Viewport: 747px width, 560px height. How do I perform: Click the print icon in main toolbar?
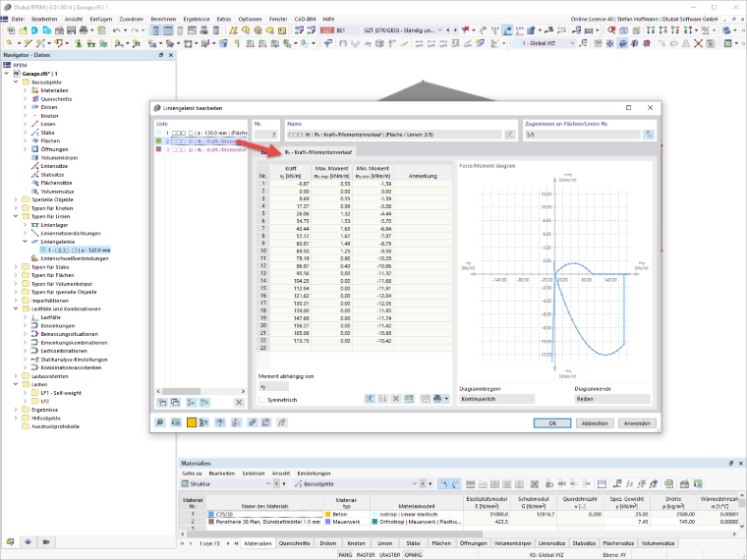tap(84, 30)
